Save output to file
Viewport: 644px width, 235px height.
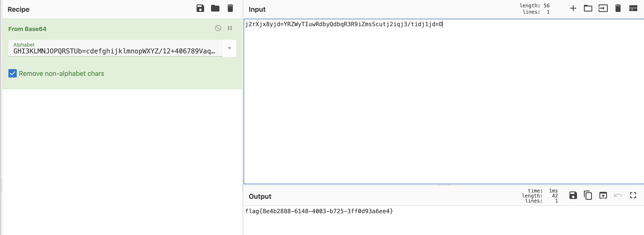(573, 195)
